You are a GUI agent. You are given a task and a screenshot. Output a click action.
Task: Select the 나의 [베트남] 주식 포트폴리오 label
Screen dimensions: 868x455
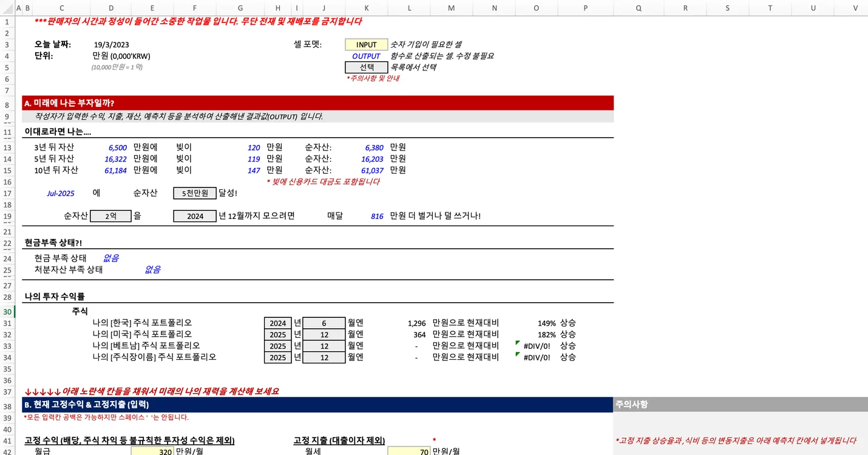pos(147,346)
